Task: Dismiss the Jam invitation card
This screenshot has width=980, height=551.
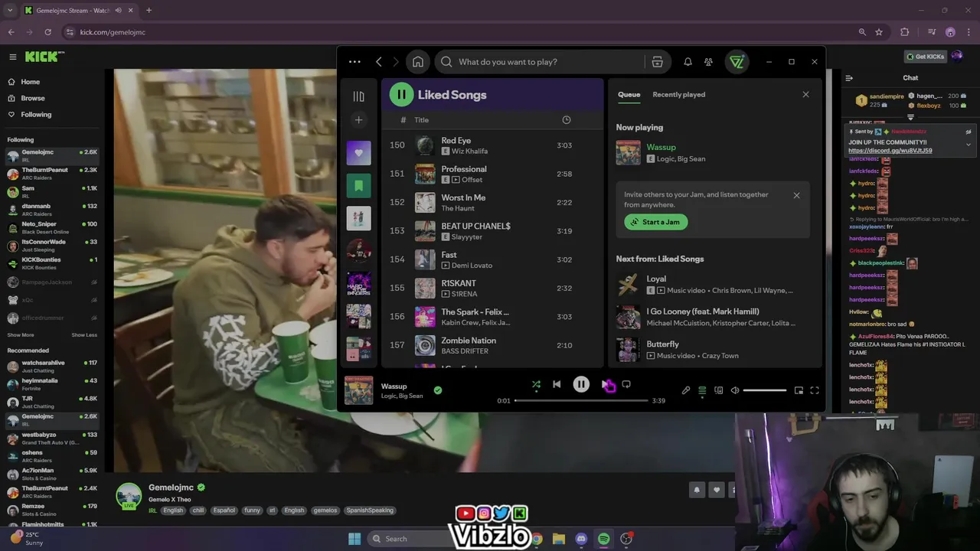Action: (796, 195)
